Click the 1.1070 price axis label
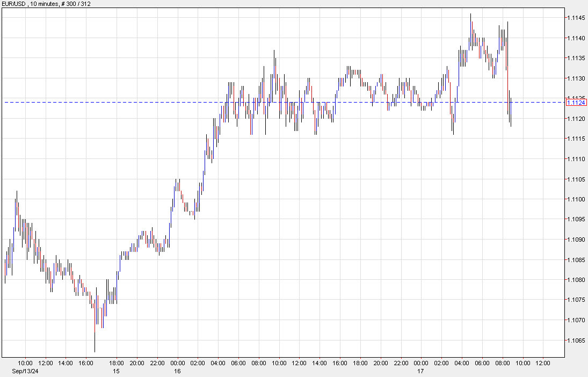Image resolution: width=588 pixels, height=377 pixels. tap(576, 320)
